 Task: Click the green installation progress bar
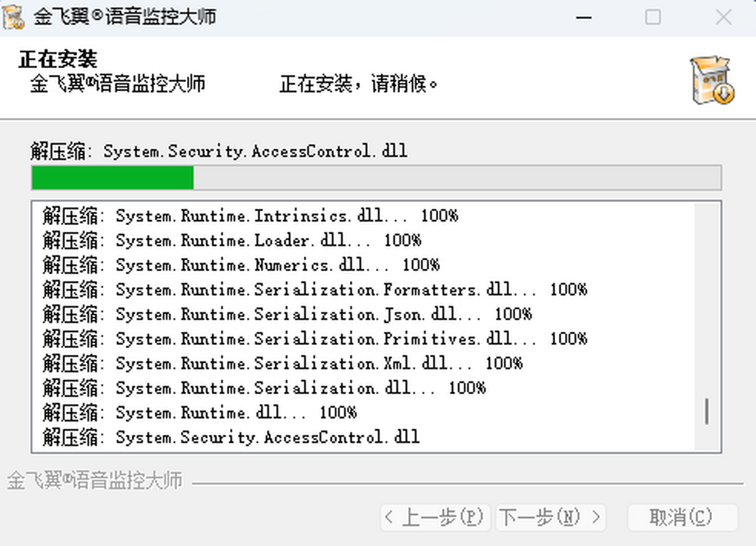376,178
